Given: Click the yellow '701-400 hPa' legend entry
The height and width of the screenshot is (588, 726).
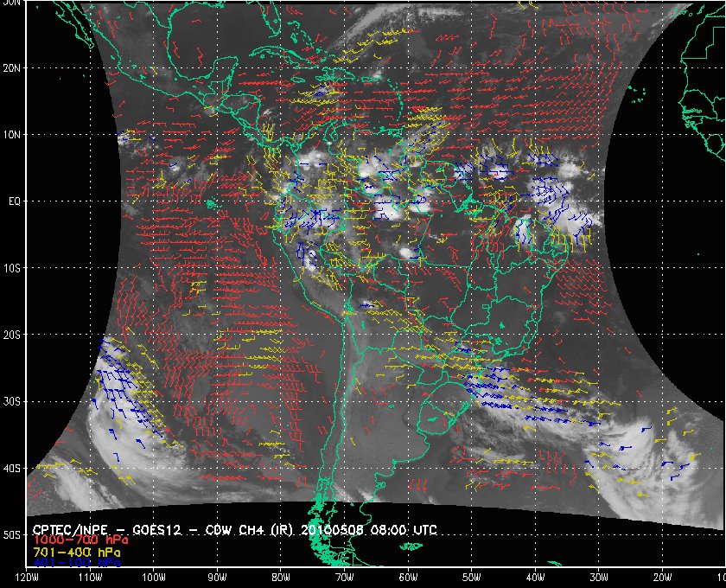Looking at the screenshot, I should point(76,553).
